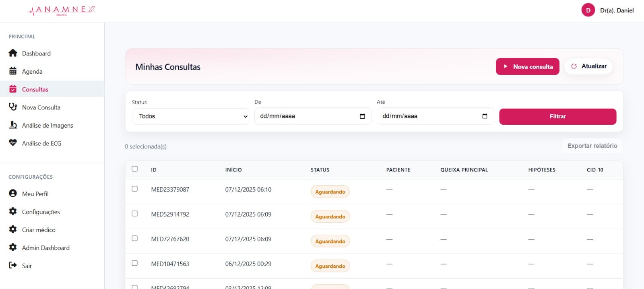Click the Atualizar button

click(x=588, y=66)
